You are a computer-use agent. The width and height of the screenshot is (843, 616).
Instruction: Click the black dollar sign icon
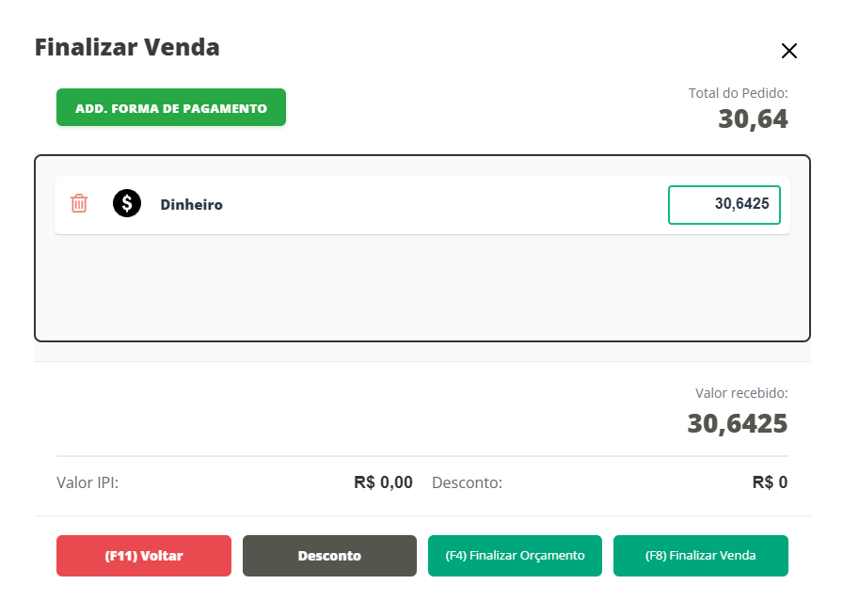[127, 203]
